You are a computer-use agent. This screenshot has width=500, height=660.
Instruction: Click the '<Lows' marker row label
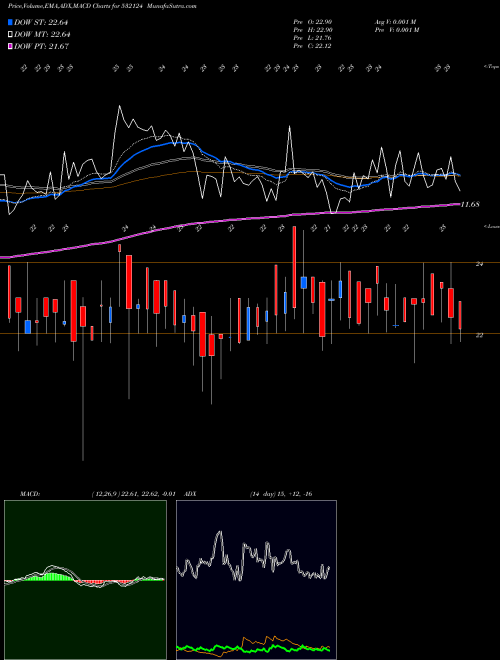[491, 226]
